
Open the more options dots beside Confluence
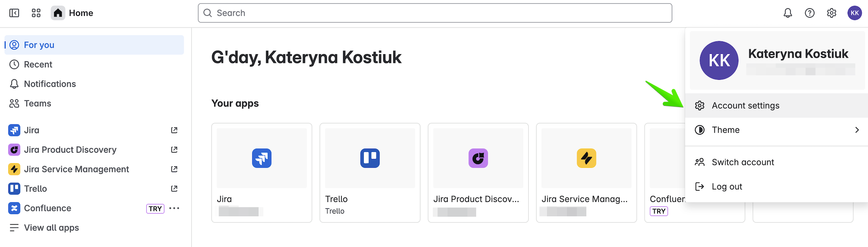click(174, 208)
